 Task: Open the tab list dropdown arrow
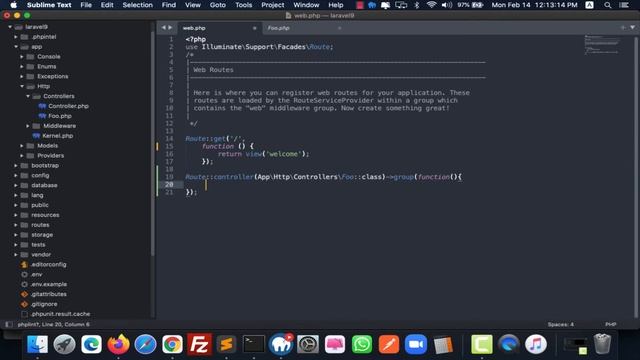632,27
